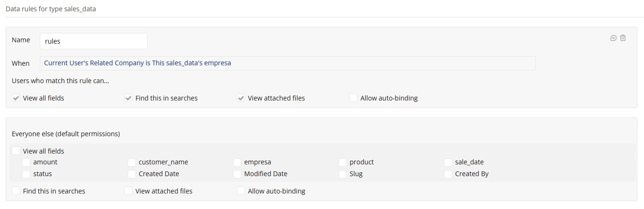Enable the Created By field checkbox

click(x=449, y=174)
